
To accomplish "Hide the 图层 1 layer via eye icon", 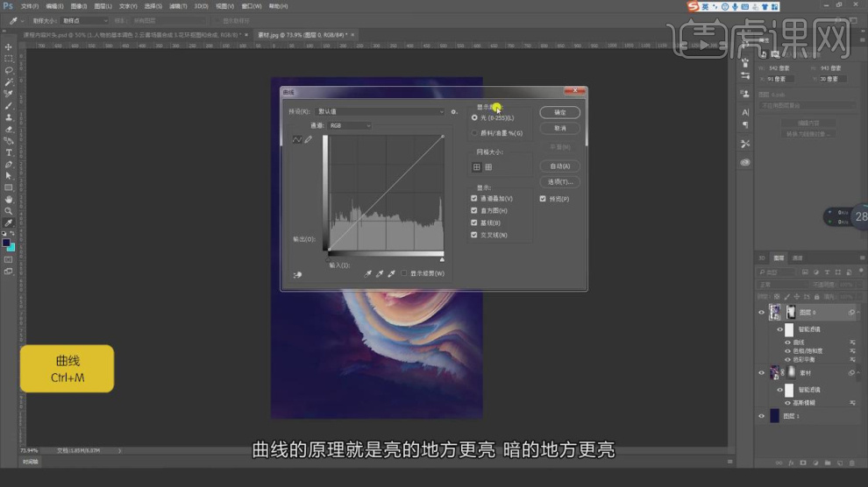I will 761,416.
